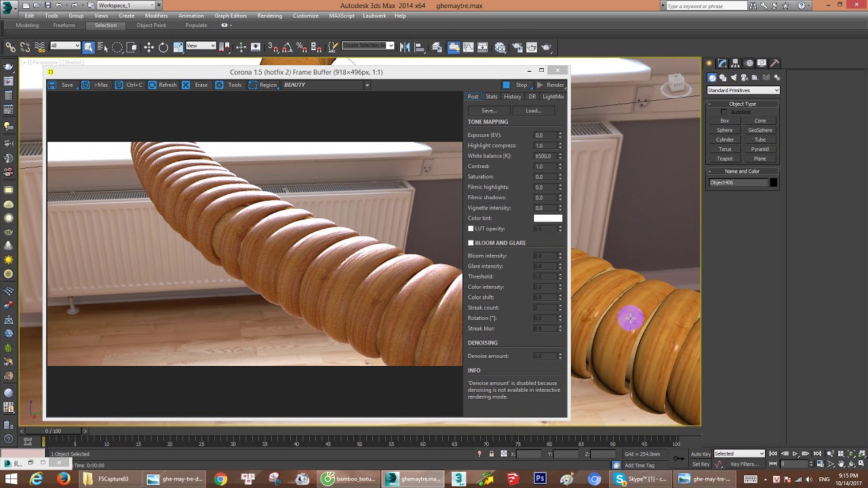Open the Rendering menu
Screen dimensions: 868x488
[x=269, y=16]
